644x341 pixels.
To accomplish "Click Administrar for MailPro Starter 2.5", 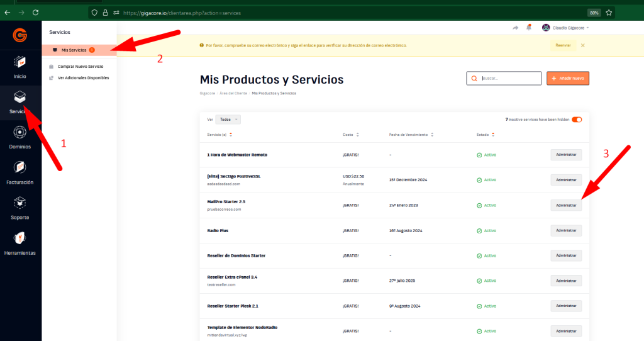I will point(566,205).
